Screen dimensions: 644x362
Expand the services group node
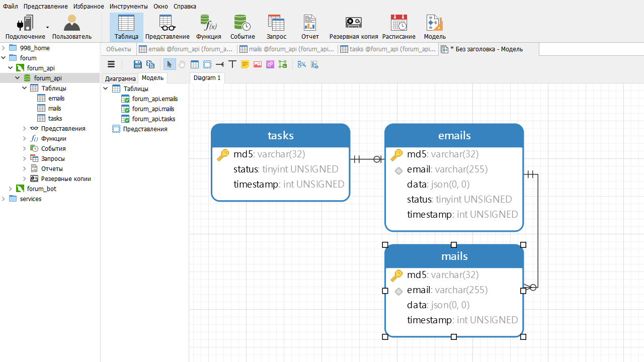4,199
